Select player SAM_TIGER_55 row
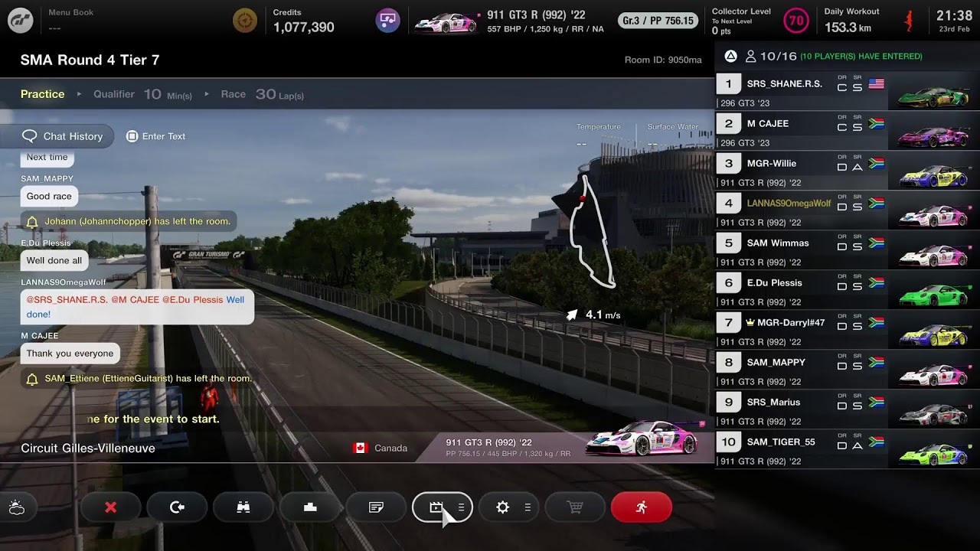This screenshot has height=551, width=980. click(x=848, y=449)
